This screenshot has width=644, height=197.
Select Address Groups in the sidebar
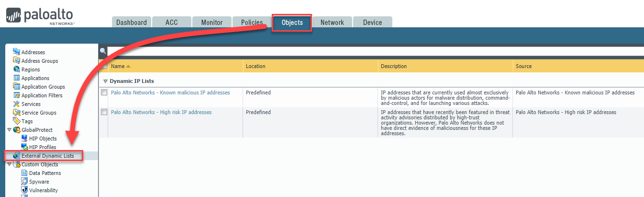[40, 61]
